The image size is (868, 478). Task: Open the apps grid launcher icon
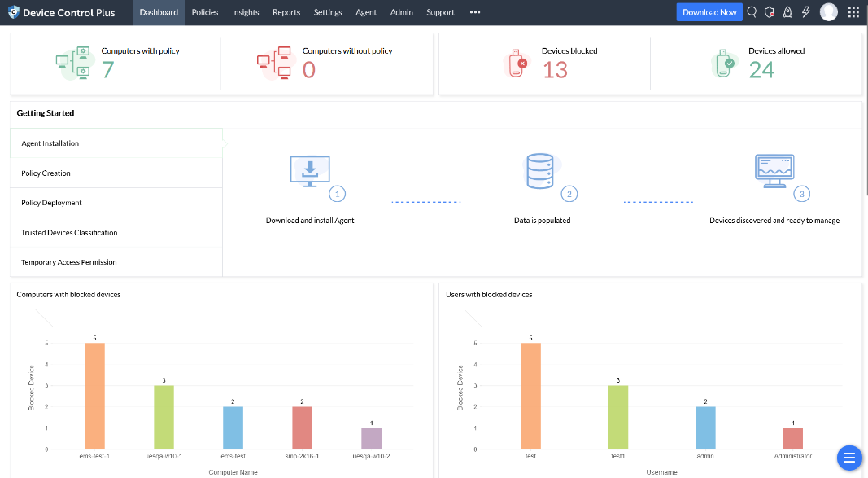tap(853, 12)
